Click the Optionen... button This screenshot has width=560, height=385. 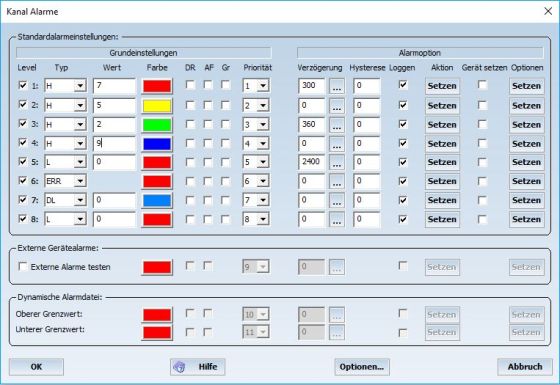(x=362, y=367)
